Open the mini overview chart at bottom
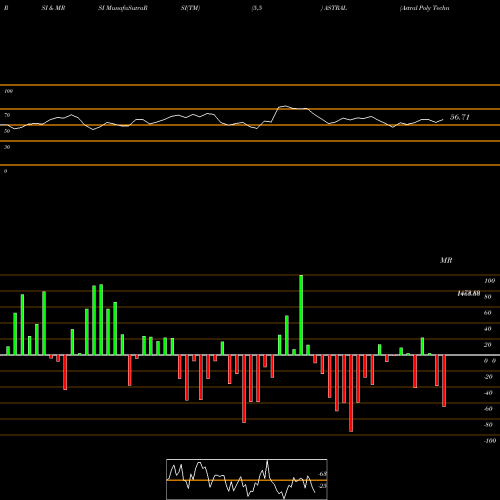 pos(247,479)
